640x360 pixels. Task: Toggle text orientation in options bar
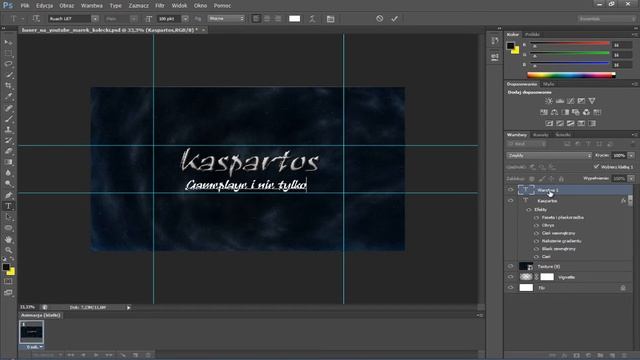[x=36, y=19]
